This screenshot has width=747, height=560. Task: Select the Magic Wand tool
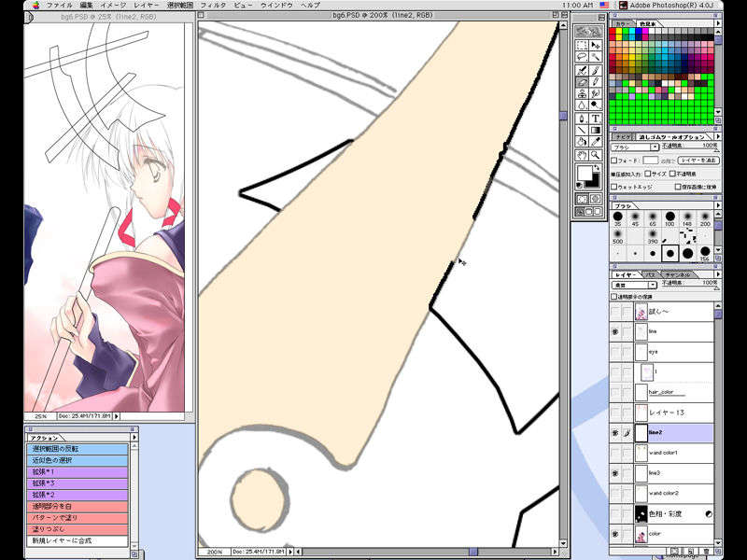(x=596, y=57)
